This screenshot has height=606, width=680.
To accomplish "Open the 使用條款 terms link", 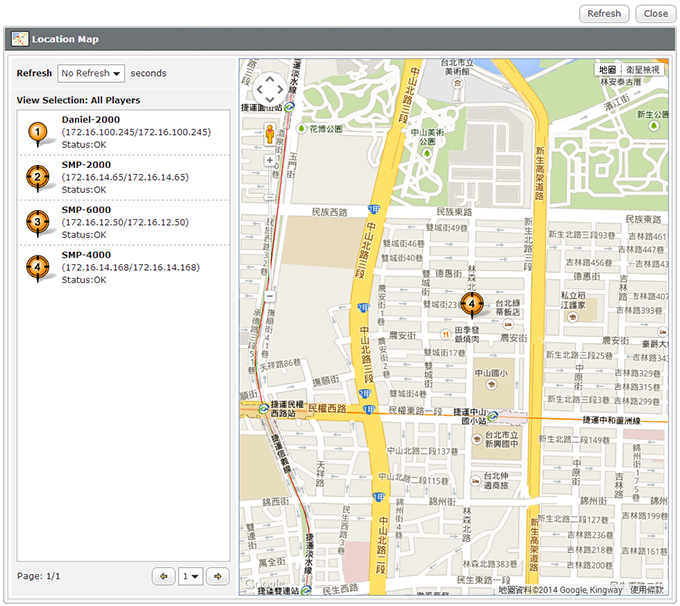I will click(x=647, y=590).
